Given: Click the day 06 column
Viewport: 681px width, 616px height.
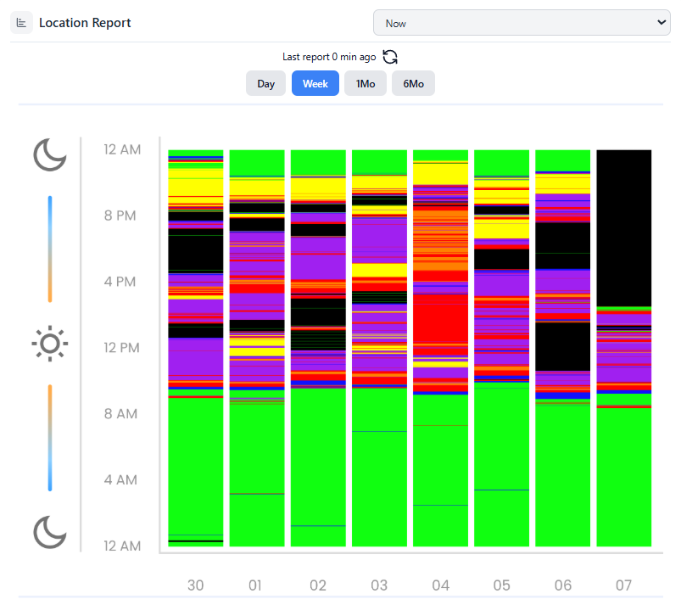Looking at the screenshot, I should [x=562, y=348].
